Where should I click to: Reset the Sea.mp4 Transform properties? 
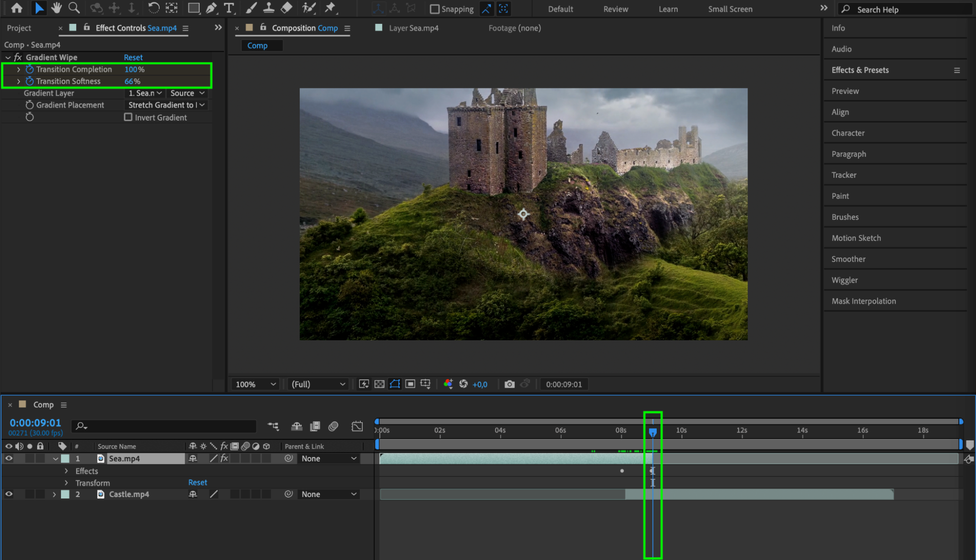197,482
